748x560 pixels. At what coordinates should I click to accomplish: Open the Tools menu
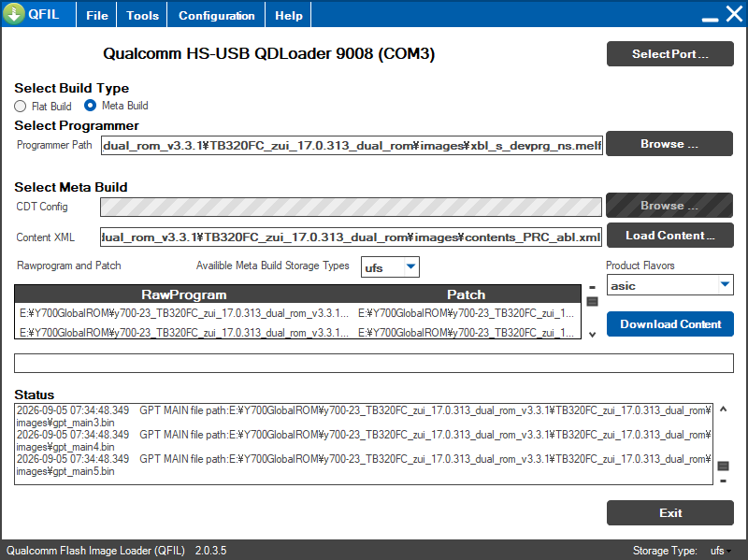click(x=142, y=15)
